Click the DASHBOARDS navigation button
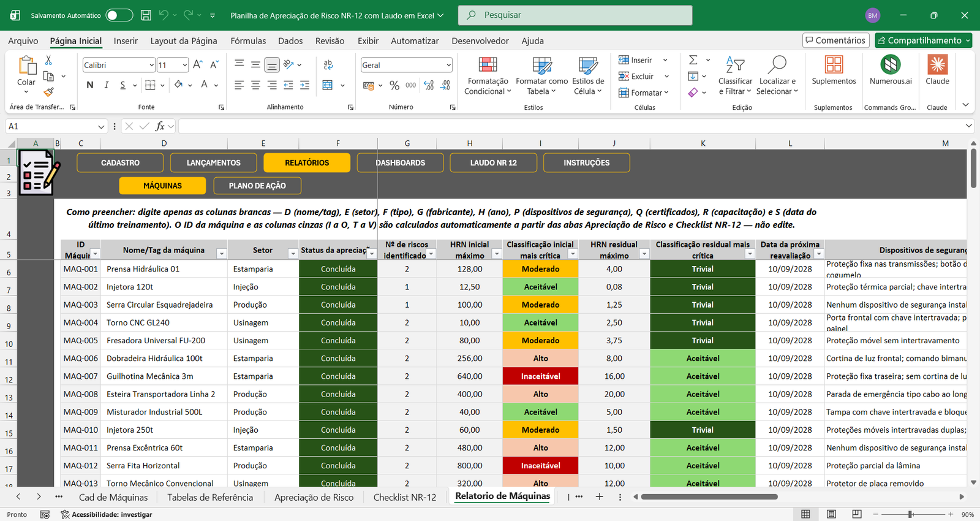This screenshot has width=980, height=521. [x=400, y=162]
